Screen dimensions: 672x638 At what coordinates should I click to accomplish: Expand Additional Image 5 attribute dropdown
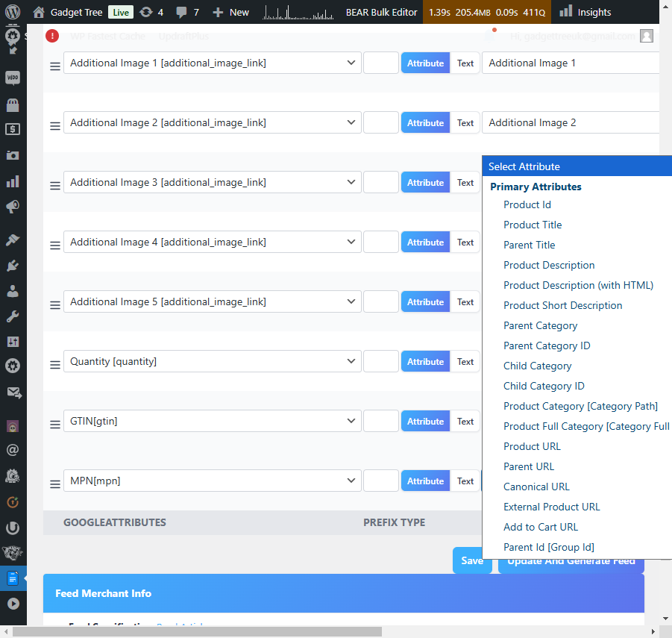[213, 301]
